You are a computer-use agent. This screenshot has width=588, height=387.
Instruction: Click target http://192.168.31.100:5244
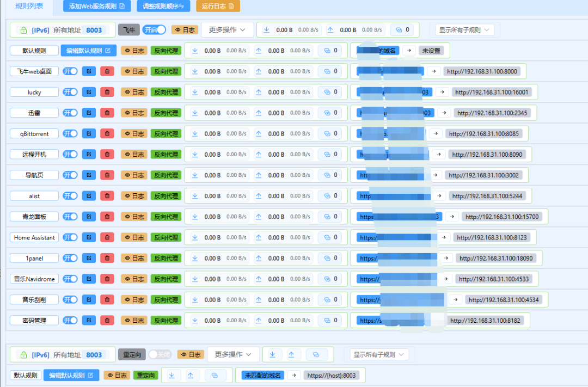point(487,196)
